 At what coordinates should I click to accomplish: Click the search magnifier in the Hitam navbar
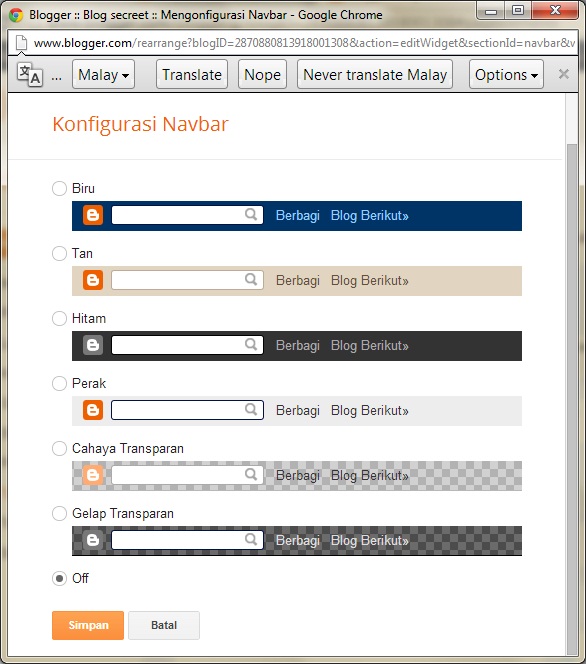251,345
